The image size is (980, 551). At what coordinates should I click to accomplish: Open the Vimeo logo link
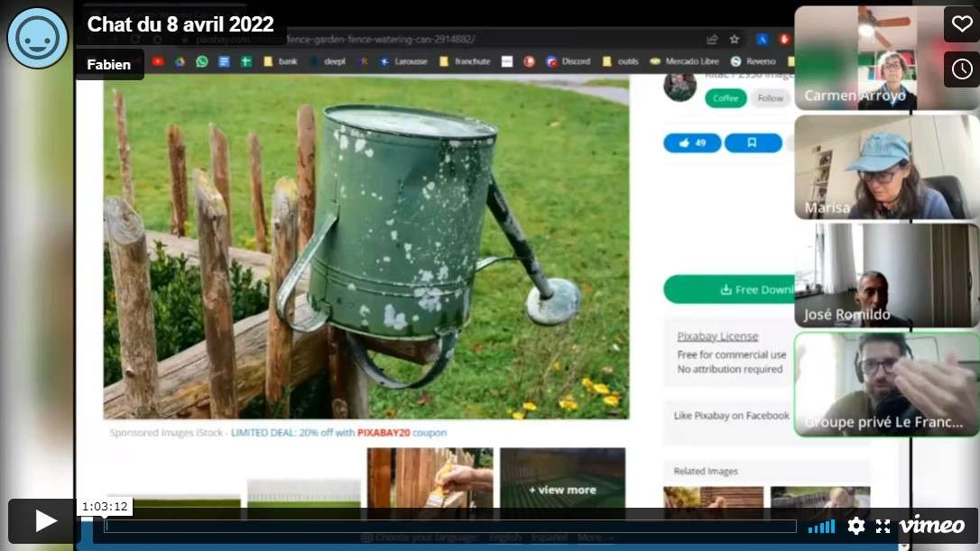pyautogui.click(x=931, y=526)
